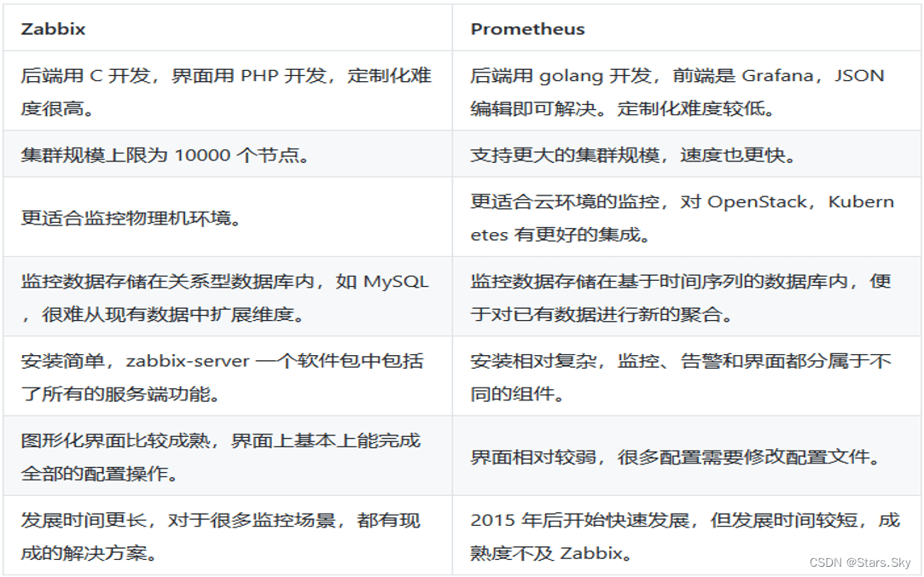Click the Prometheus column header

point(687,28)
